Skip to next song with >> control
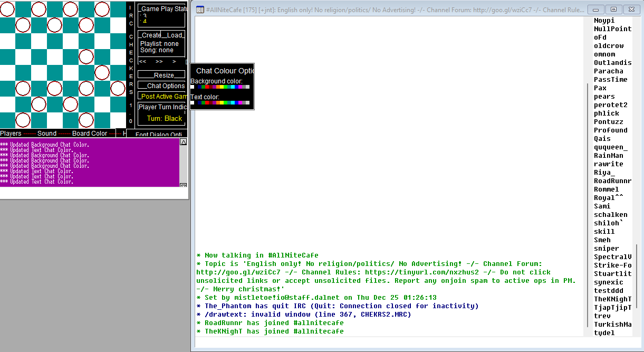This screenshot has height=352, width=644. 159,62
